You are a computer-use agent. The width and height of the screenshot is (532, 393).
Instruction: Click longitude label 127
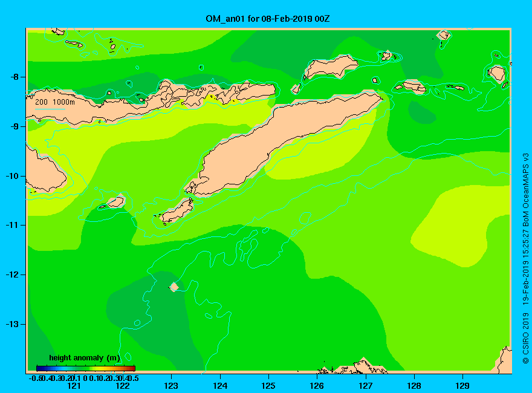[366, 386]
